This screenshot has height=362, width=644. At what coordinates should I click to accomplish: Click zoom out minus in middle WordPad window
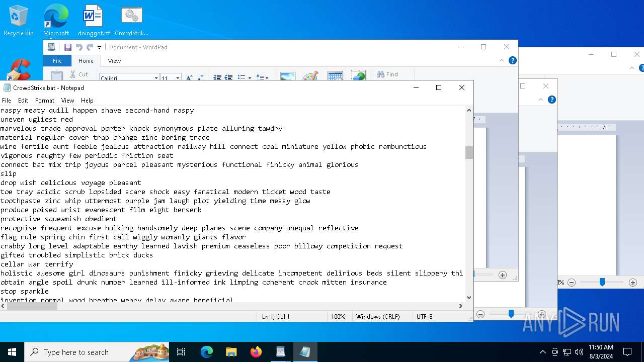tap(480, 314)
